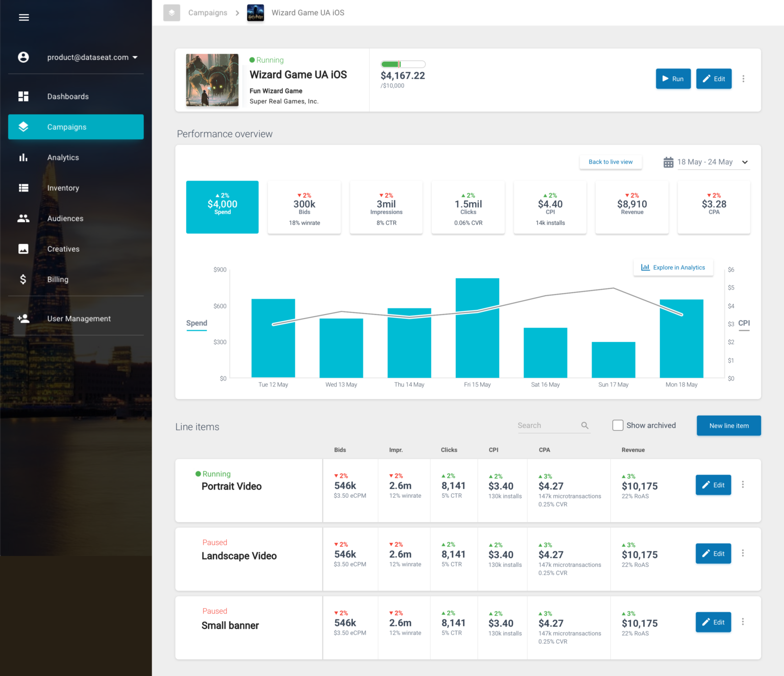Click the search magnifier icon
This screenshot has width=784, height=676.
(x=585, y=425)
